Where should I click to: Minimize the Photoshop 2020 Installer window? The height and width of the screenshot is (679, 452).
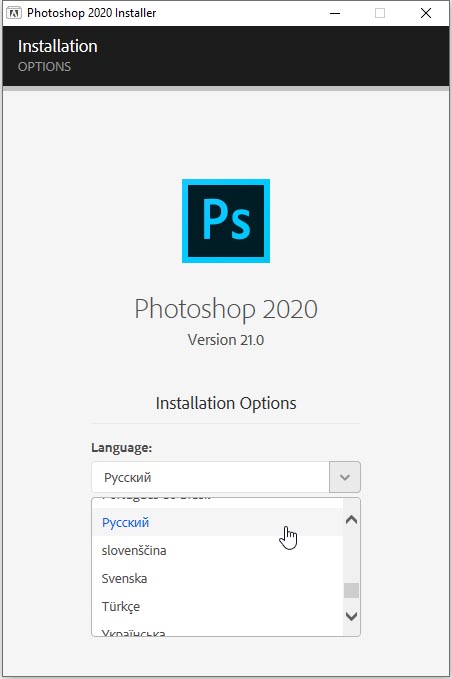(x=335, y=13)
